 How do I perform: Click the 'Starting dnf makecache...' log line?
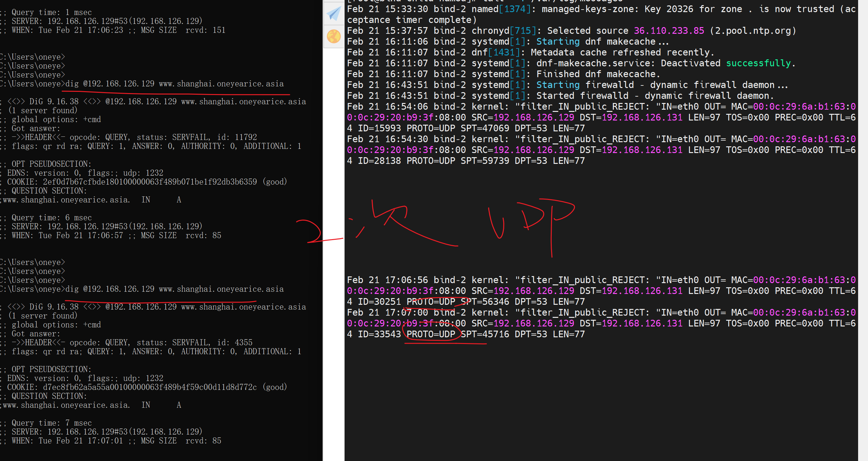(508, 41)
